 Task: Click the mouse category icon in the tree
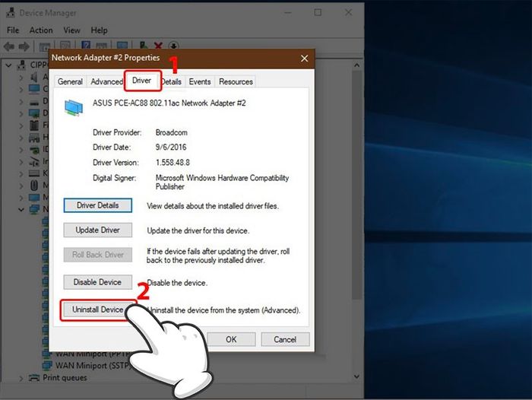(x=34, y=186)
